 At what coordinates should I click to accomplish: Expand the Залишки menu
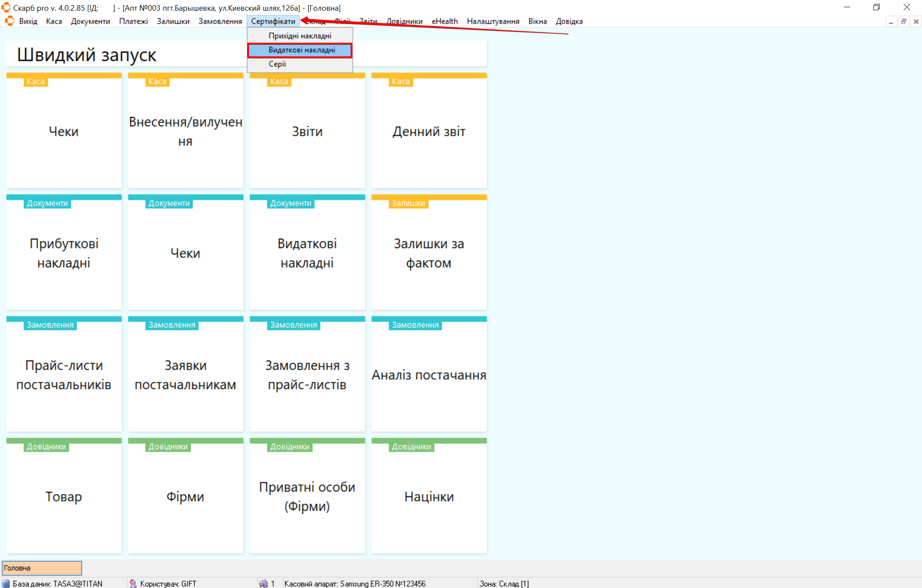coord(173,21)
